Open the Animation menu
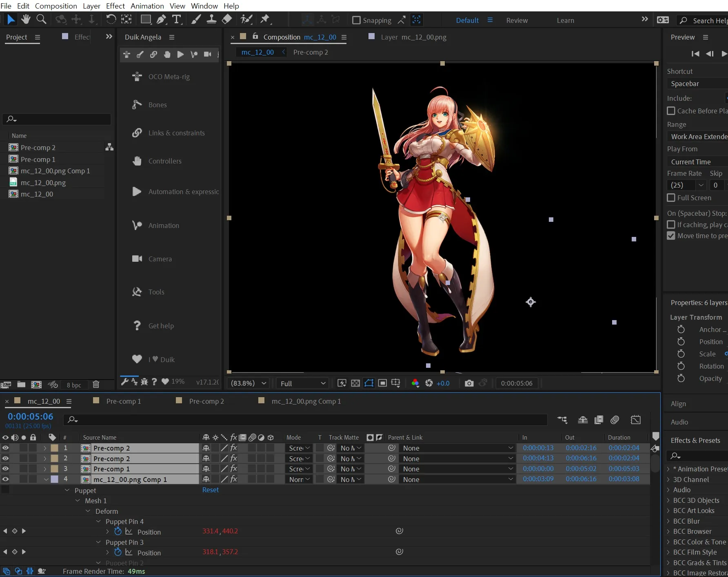The width and height of the screenshot is (728, 577). click(147, 6)
